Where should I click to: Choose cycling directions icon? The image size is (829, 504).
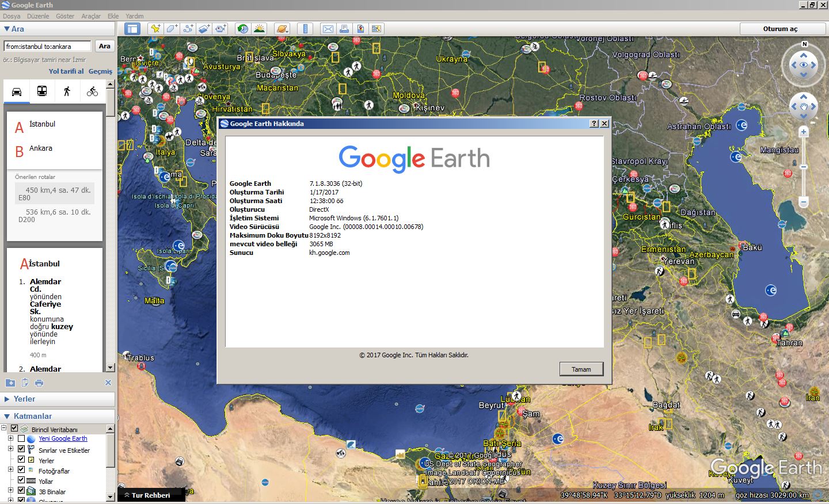92,91
